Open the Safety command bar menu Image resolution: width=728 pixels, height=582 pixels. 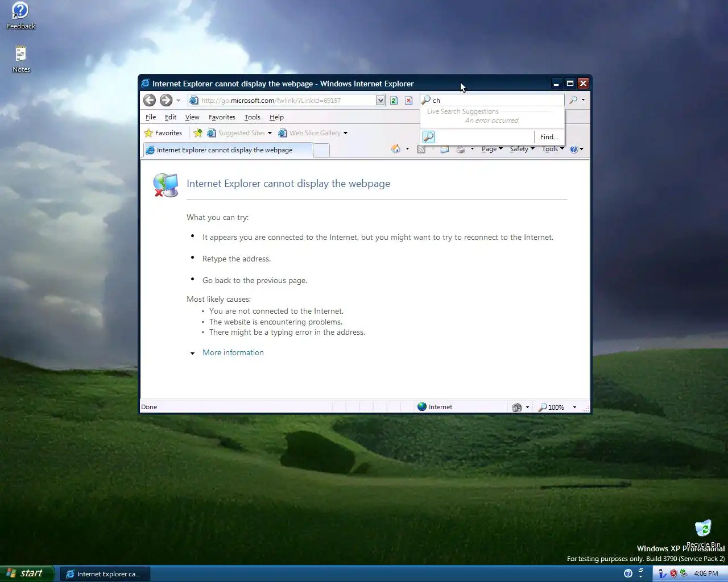[x=522, y=149]
